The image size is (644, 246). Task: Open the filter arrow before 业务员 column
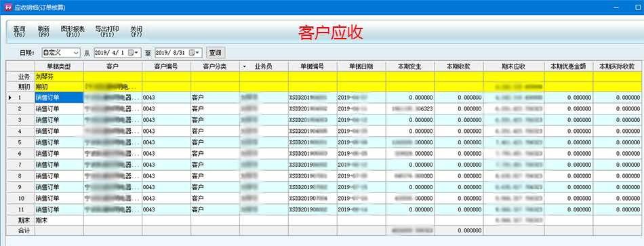point(245,66)
